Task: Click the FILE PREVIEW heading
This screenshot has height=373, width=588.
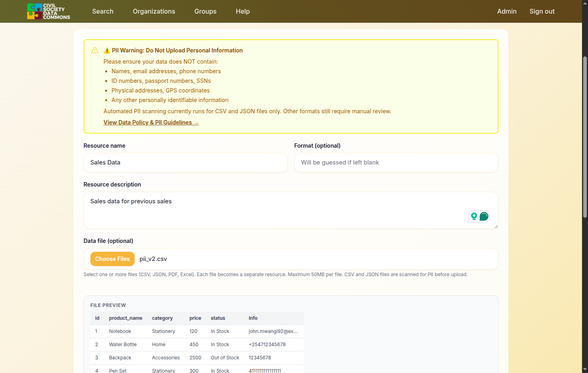Action: coord(108,305)
